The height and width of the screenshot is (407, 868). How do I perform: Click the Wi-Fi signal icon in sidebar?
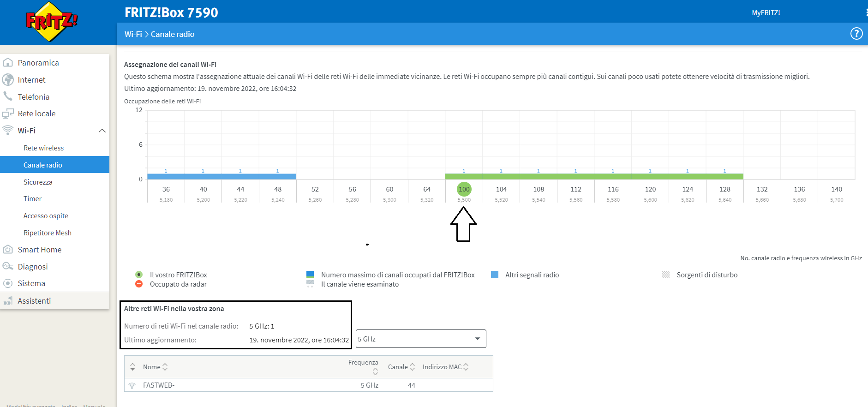8,130
